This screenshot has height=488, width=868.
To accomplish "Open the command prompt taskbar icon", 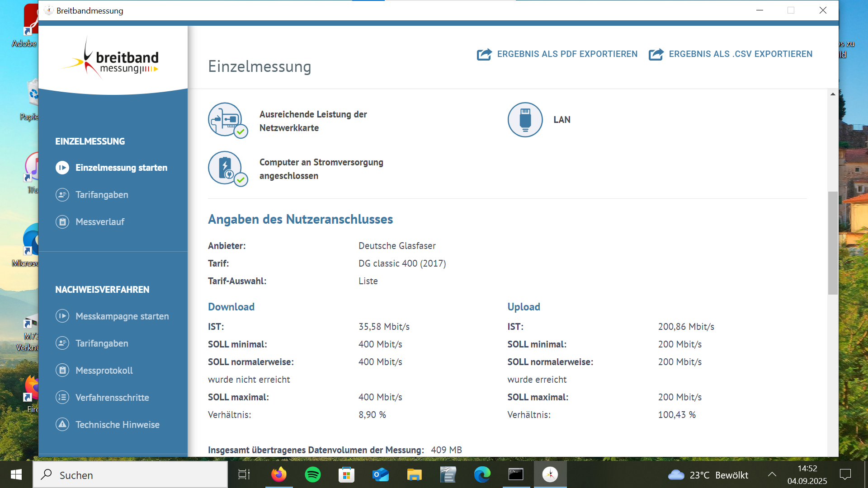I will 516,474.
